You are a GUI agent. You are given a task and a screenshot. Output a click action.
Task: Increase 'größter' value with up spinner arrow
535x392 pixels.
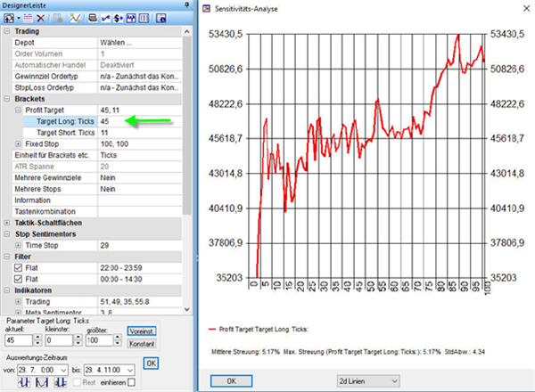(118, 337)
